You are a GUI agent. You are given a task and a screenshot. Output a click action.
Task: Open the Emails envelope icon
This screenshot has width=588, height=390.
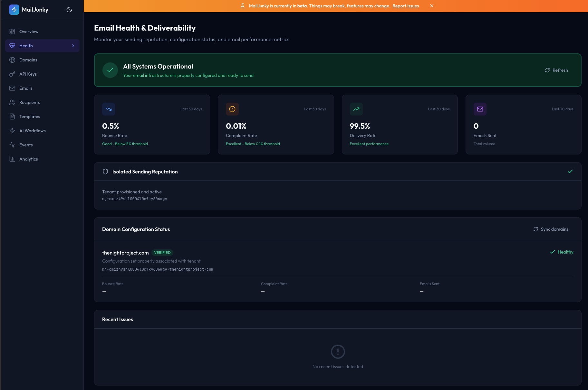pos(12,88)
